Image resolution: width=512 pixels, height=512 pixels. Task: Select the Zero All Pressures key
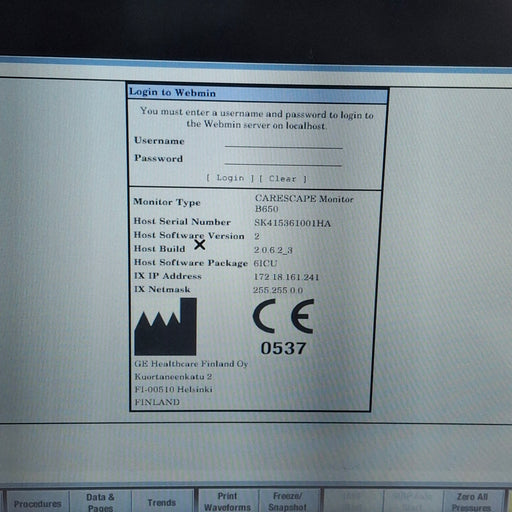[472, 501]
